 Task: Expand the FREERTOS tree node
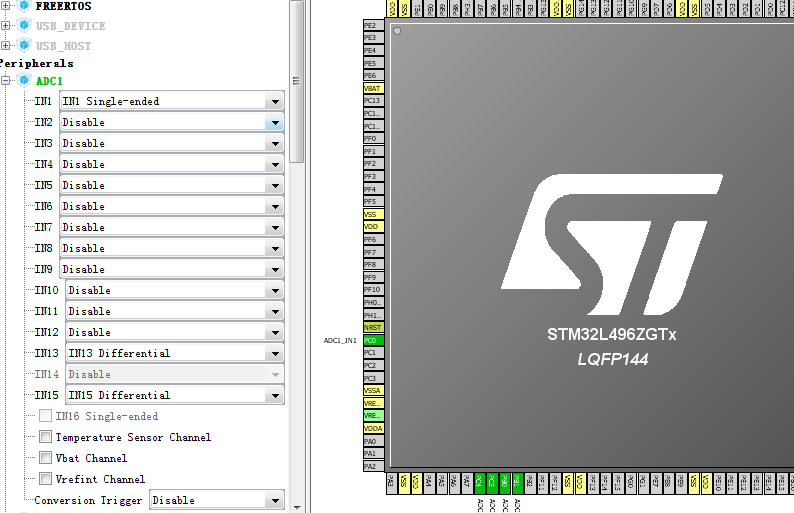tap(6, 6)
